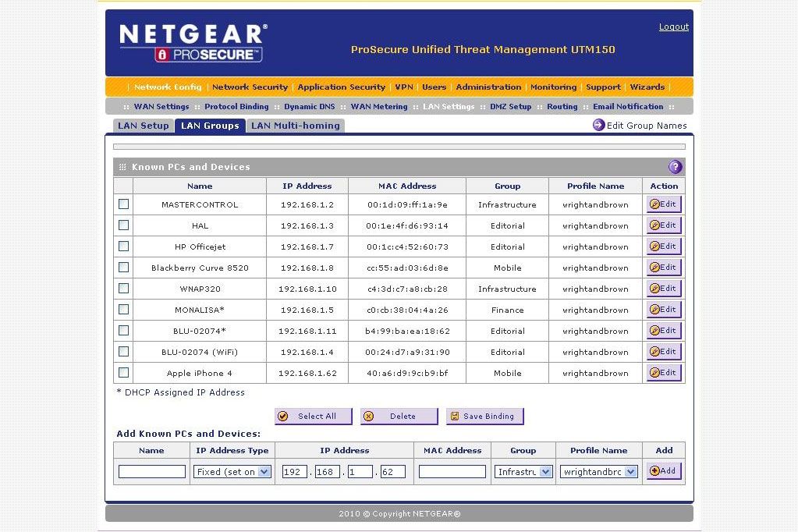Go to WAN Settings submenu

click(161, 106)
